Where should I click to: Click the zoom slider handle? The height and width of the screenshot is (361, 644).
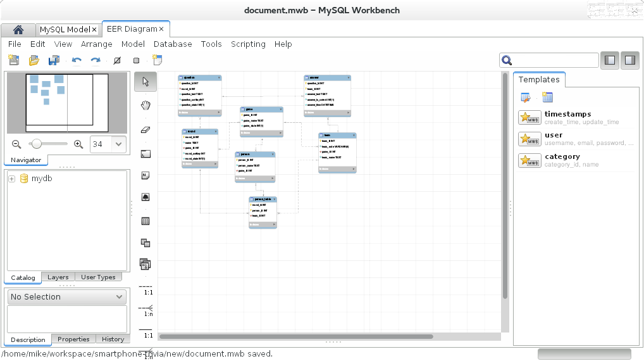click(37, 144)
